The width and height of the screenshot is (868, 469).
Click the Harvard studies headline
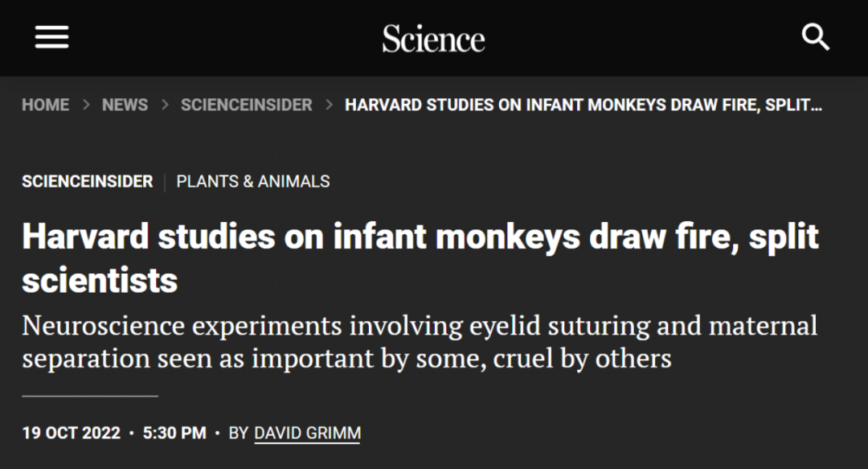420,257
